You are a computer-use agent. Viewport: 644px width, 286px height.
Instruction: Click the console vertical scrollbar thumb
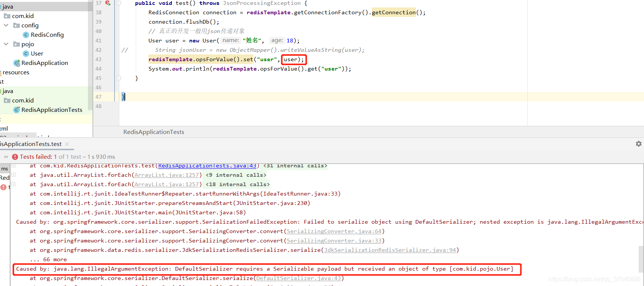641,259
